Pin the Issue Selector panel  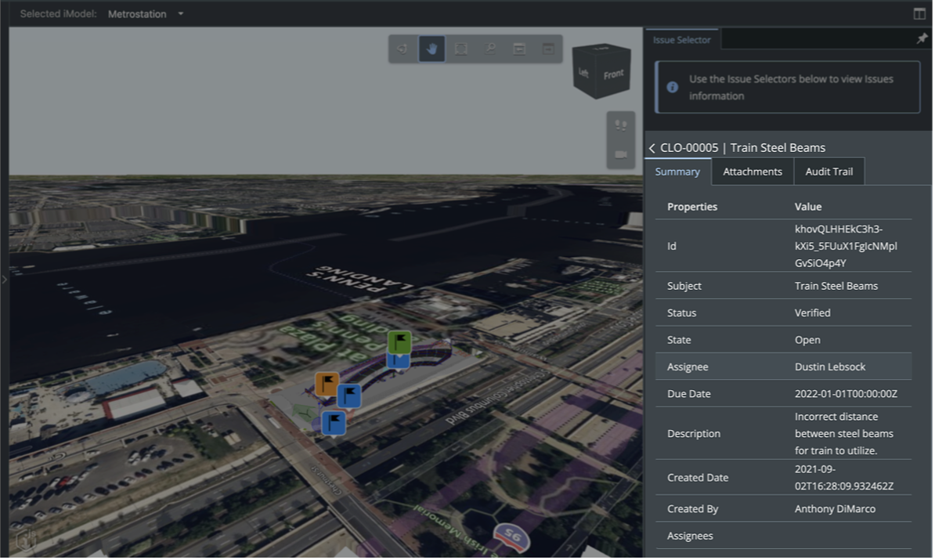(922, 38)
